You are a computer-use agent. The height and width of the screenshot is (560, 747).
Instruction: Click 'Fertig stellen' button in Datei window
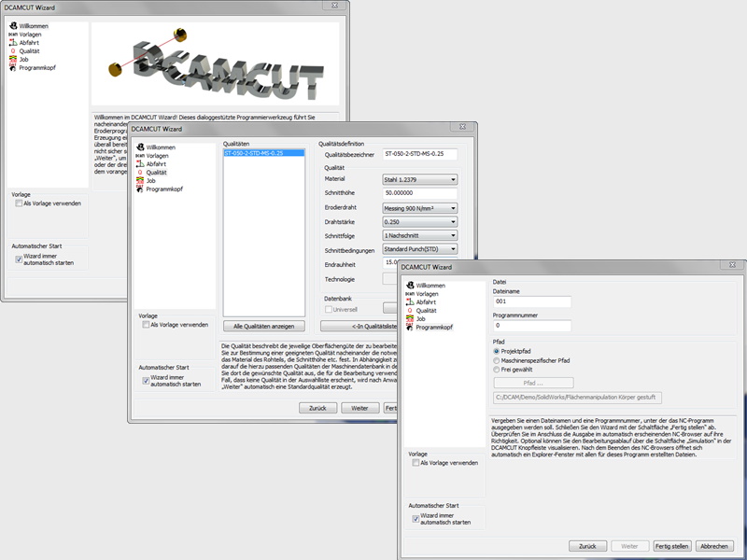[x=671, y=546]
